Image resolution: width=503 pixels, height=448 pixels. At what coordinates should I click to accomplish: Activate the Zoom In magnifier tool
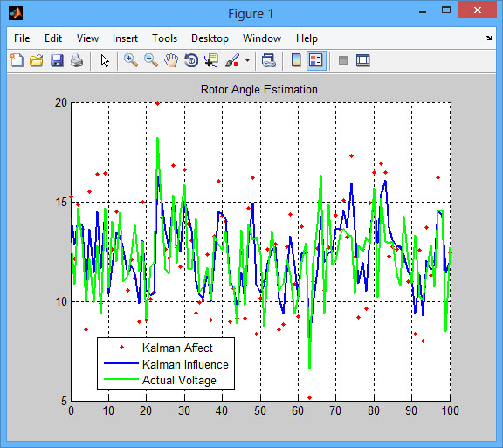pos(131,60)
